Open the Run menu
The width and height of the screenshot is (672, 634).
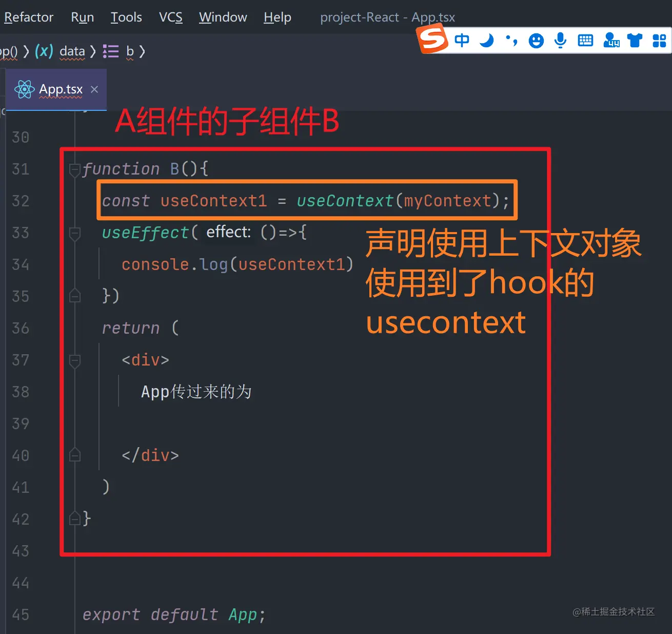[82, 17]
